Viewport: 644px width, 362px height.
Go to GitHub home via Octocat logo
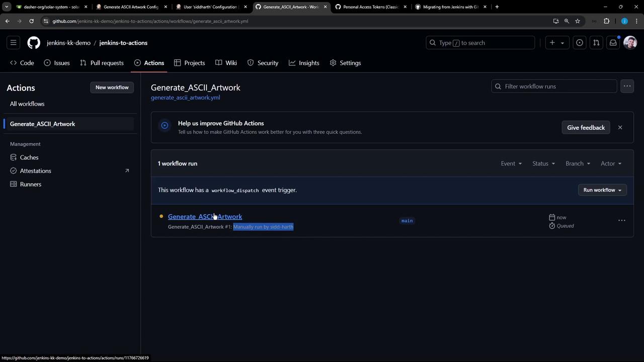(34, 43)
